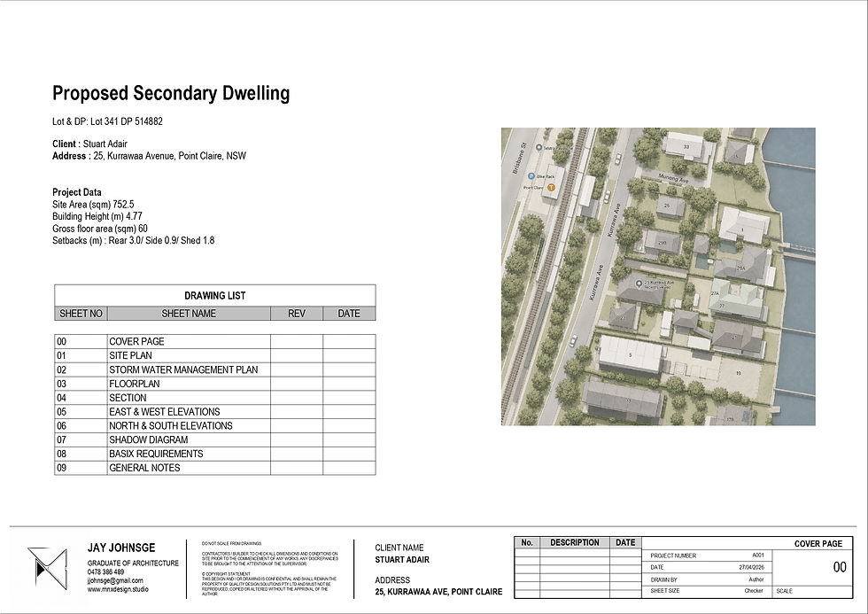Image resolution: width=868 pixels, height=614 pixels.
Task: Click the revision table 'DATE' header
Action: coord(625,542)
